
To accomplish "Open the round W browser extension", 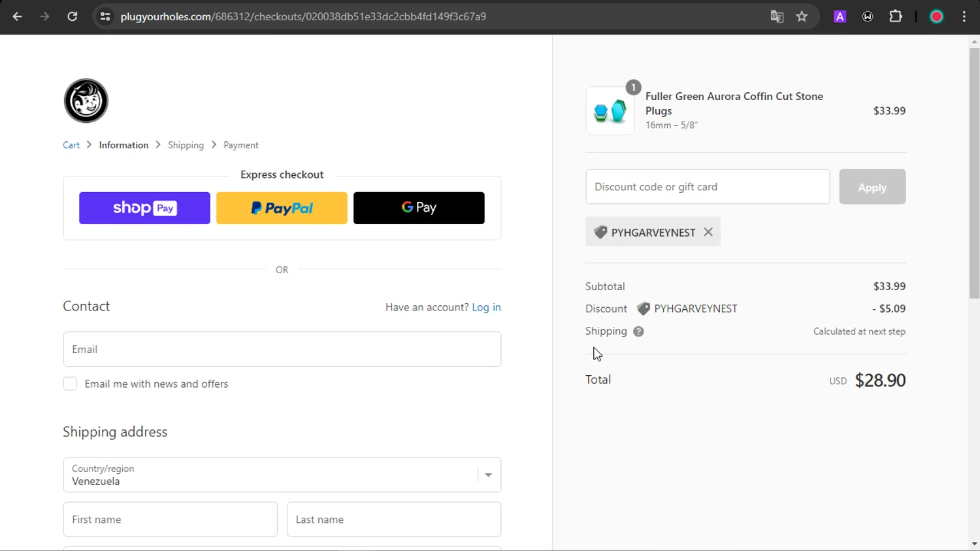I will (x=868, y=16).
